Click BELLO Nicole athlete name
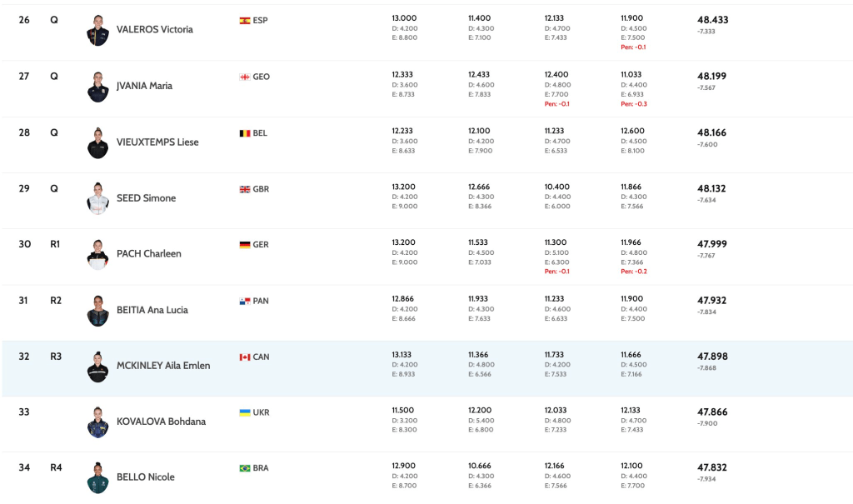The width and height of the screenshot is (853, 504). [x=146, y=477]
